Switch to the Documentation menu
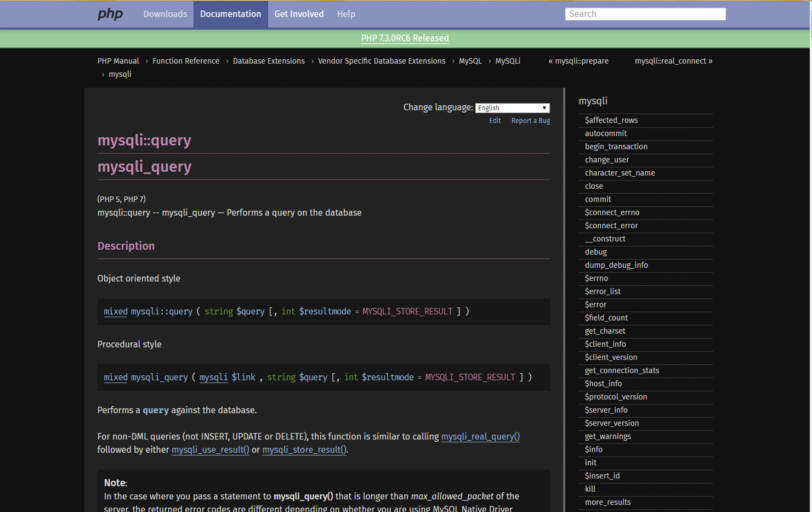812x512 pixels. coord(230,14)
